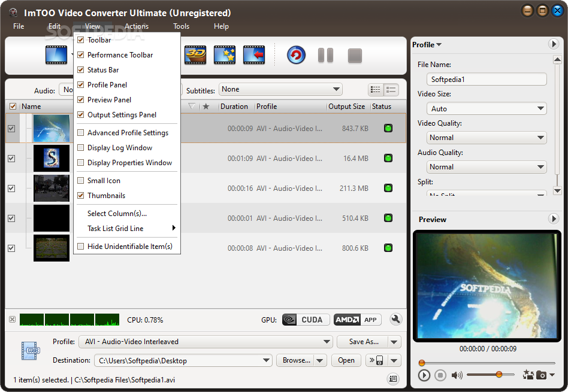Expand the Destination path dropdown
Image resolution: width=568 pixels, height=392 pixels.
pos(266,360)
